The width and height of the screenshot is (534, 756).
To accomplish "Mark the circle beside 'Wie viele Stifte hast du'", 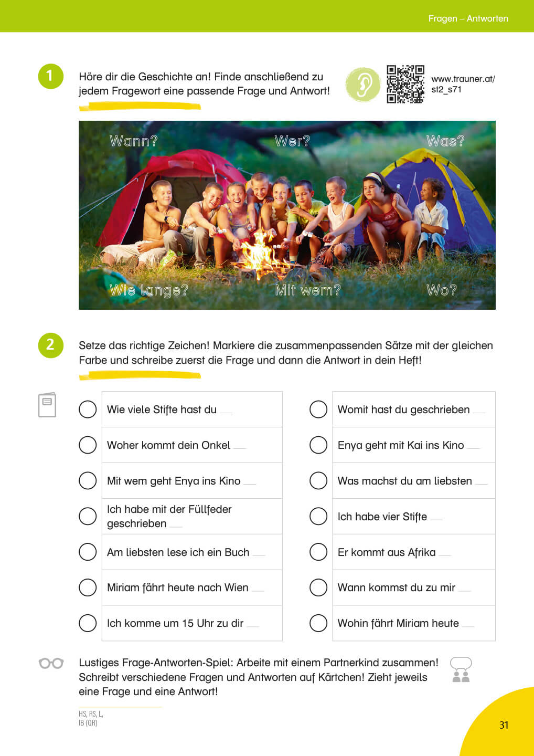I will [x=88, y=409].
